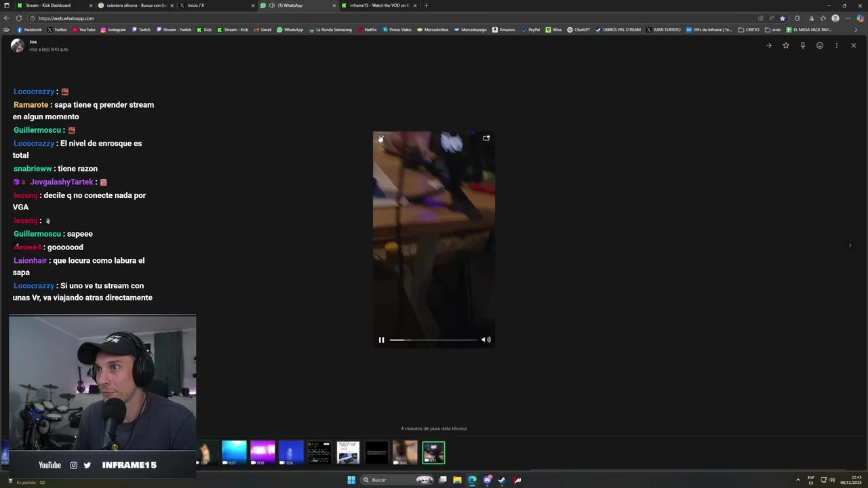Open the blue 1:26 video thumbnail
The height and width of the screenshot is (488, 868).
(291, 453)
